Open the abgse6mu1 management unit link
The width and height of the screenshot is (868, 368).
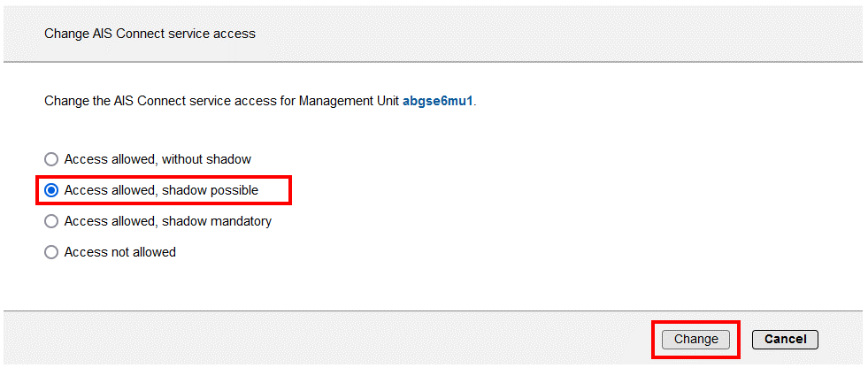(x=438, y=102)
